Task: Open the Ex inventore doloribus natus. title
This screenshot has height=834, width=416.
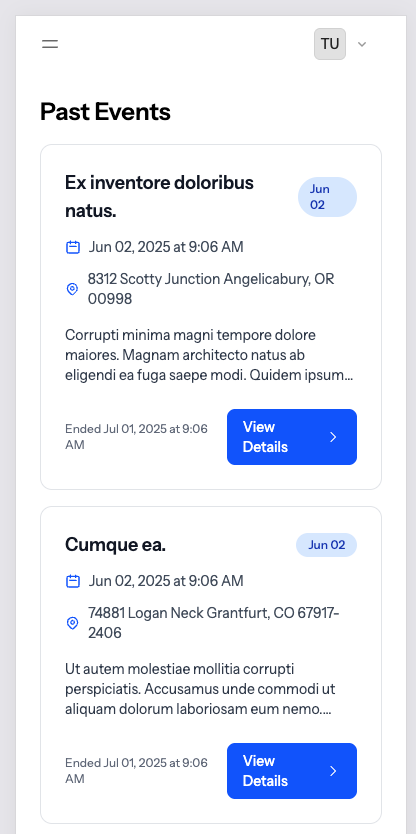Action: [x=160, y=197]
